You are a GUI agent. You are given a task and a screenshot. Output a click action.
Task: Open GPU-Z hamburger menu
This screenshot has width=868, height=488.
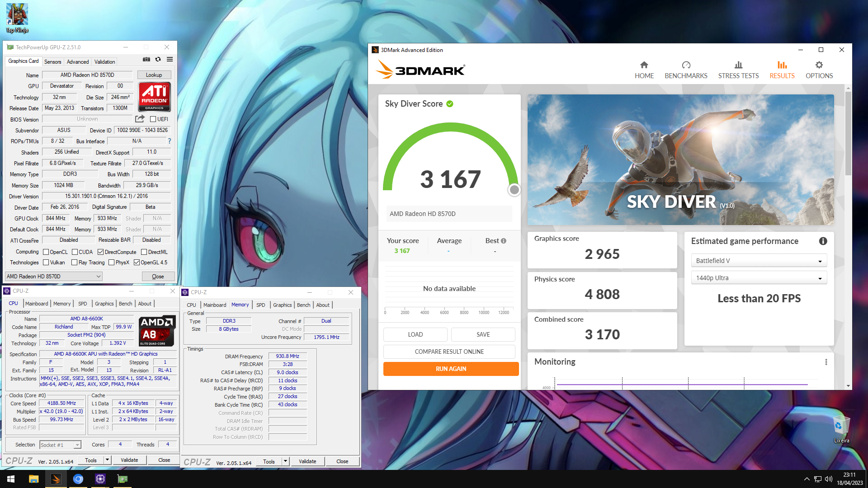tap(170, 59)
